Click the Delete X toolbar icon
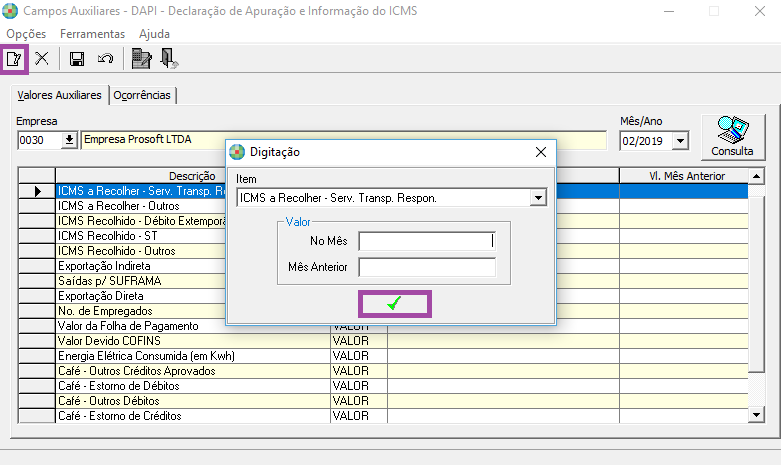The height and width of the screenshot is (465, 781). coord(42,59)
